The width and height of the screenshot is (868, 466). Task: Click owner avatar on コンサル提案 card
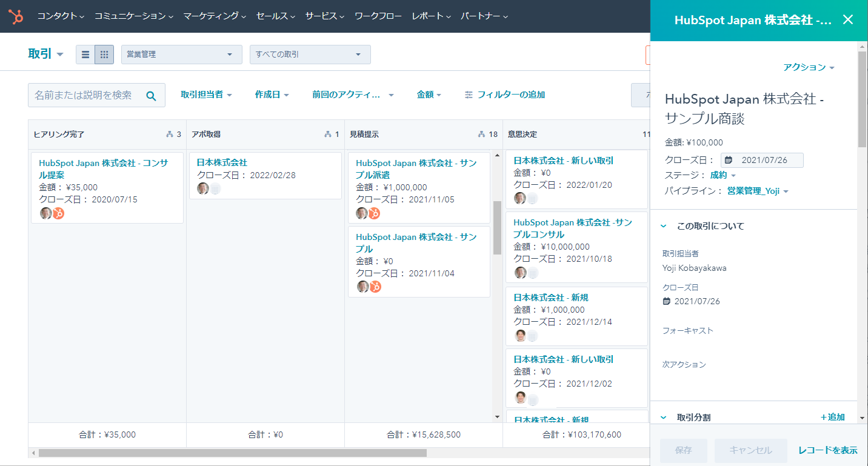(46, 213)
